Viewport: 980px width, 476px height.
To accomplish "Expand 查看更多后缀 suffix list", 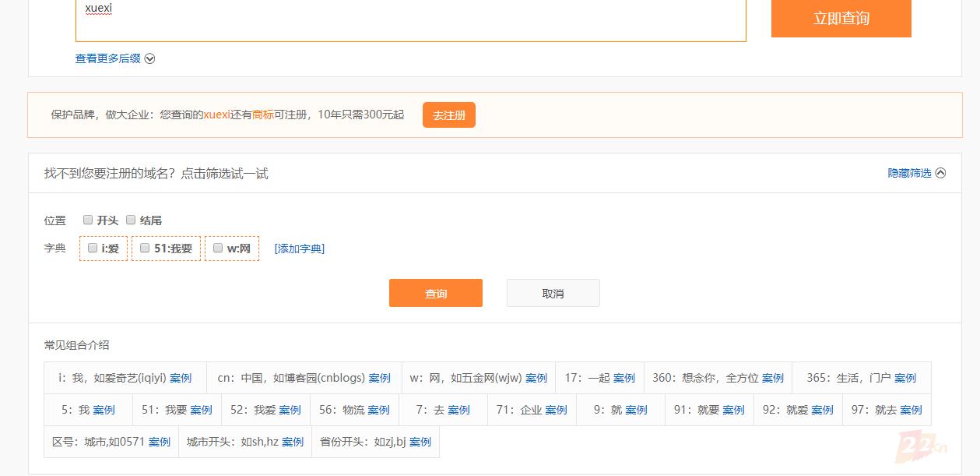I will [x=114, y=58].
